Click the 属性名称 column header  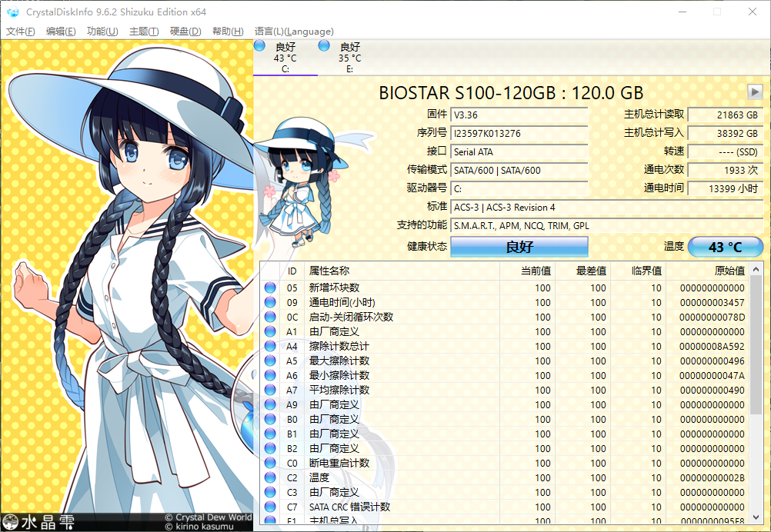(402, 271)
